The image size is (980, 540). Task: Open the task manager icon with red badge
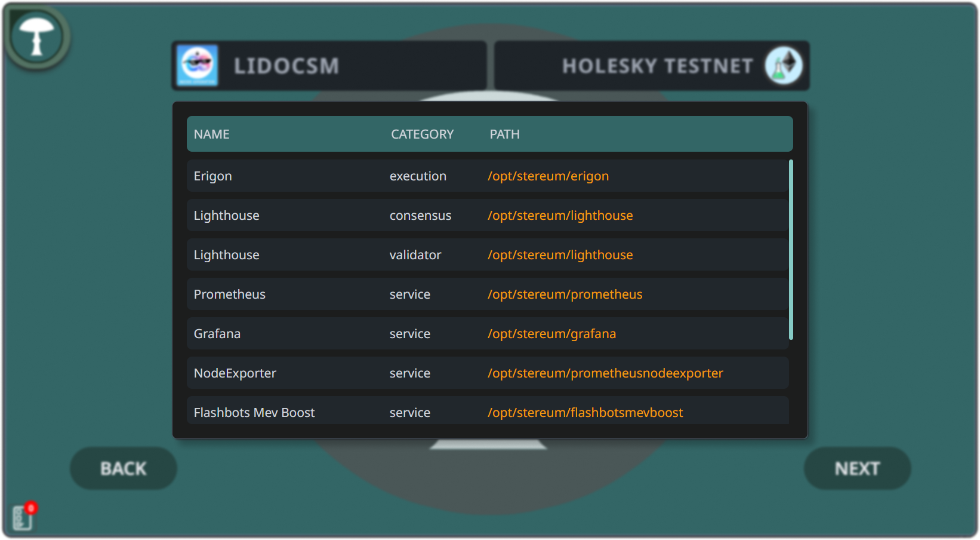[x=24, y=516]
